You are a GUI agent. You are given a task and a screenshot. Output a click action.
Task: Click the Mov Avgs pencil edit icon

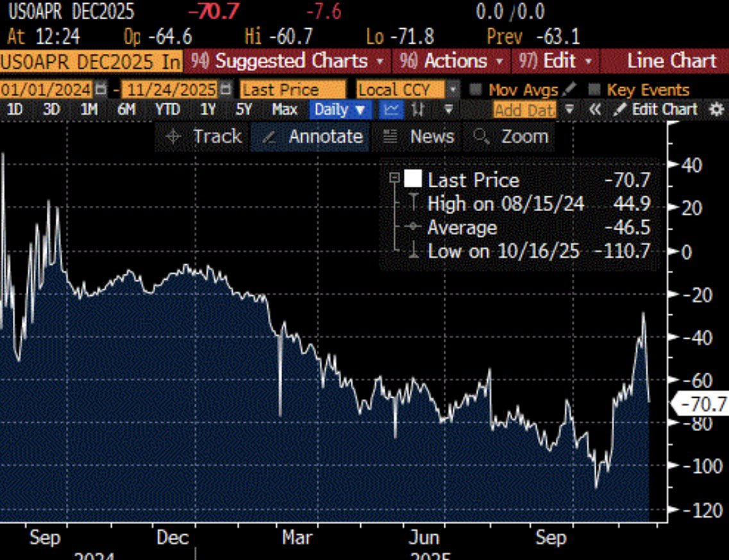coord(569,89)
